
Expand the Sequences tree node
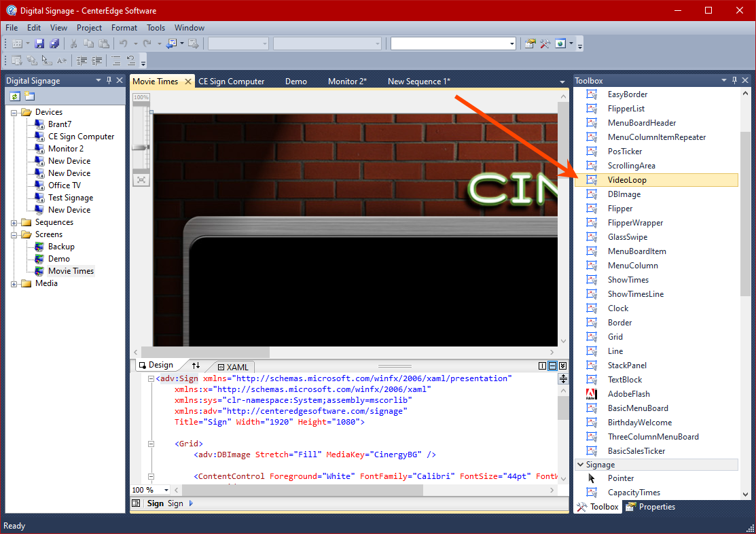[14, 222]
